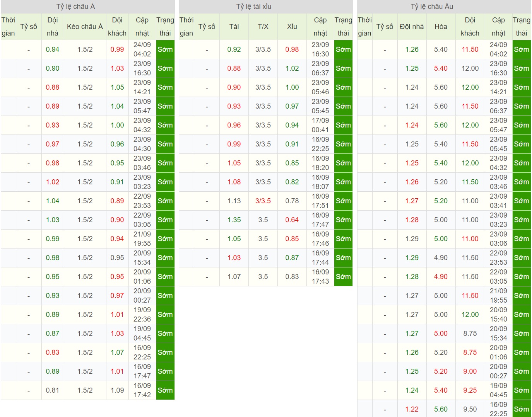Click home odds 1.02 in the Asian table
Screen dimensions: 532x417
click(53, 182)
